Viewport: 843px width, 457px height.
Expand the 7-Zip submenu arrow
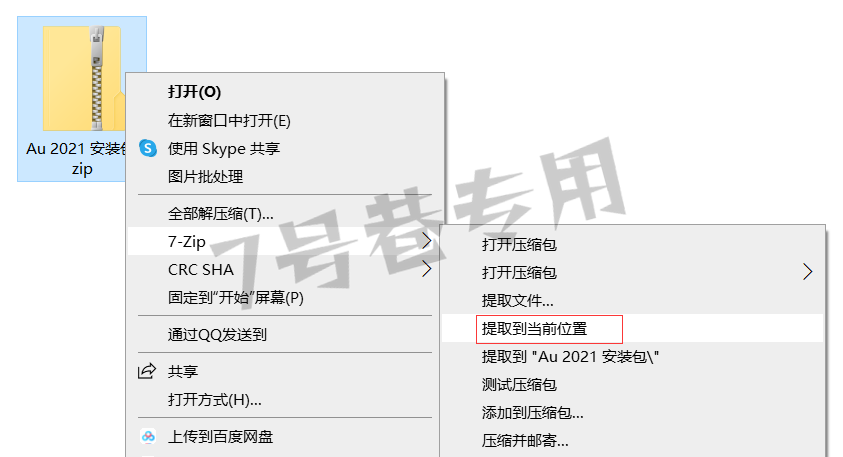[x=426, y=240]
